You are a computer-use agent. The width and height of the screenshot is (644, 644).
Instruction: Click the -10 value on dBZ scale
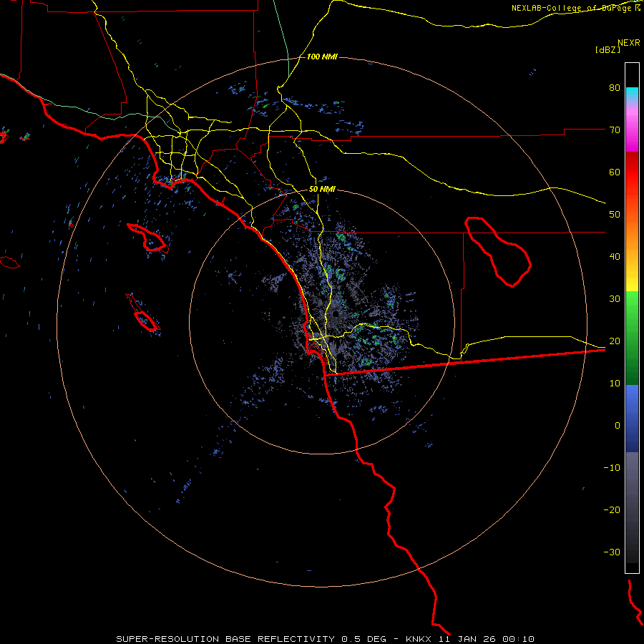612,467
